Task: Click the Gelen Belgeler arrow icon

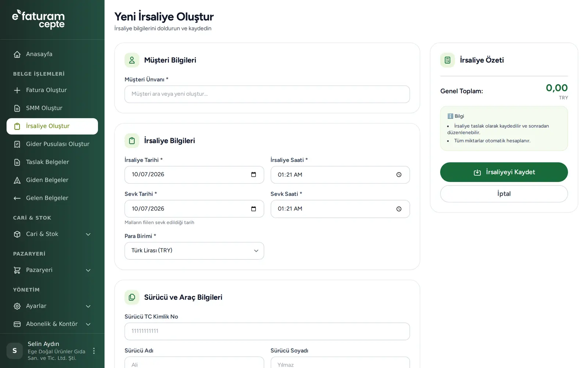Action: tap(17, 198)
